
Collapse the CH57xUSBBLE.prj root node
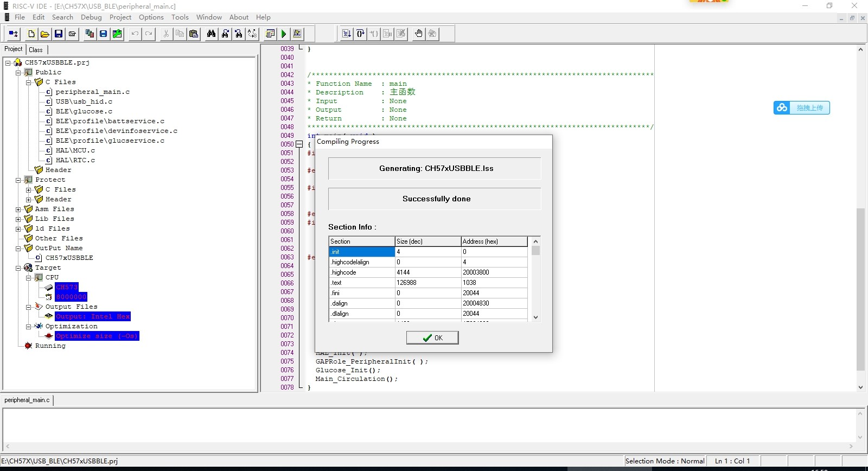point(8,63)
